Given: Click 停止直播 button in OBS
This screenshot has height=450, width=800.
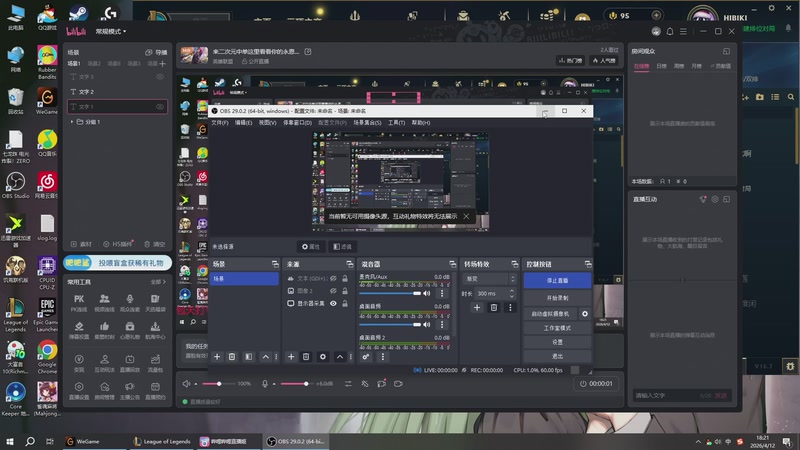Looking at the screenshot, I should coord(557,281).
